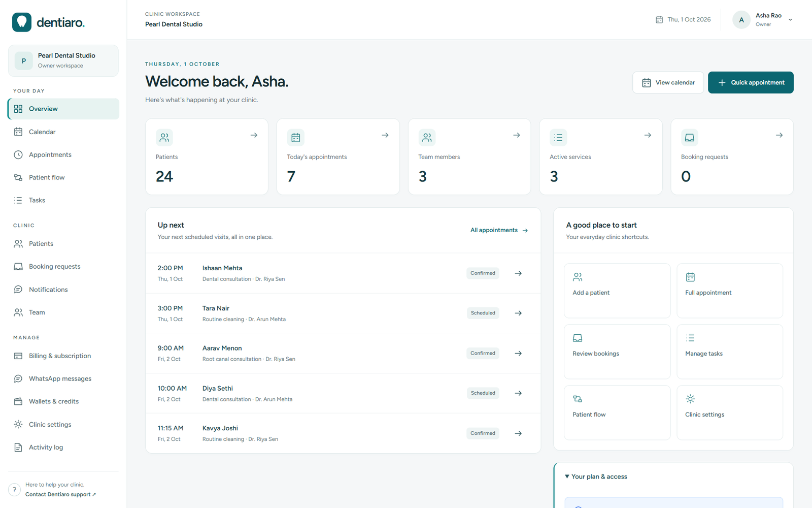Image resolution: width=812 pixels, height=508 pixels.
Task: Click the View calendar button
Action: [x=668, y=82]
